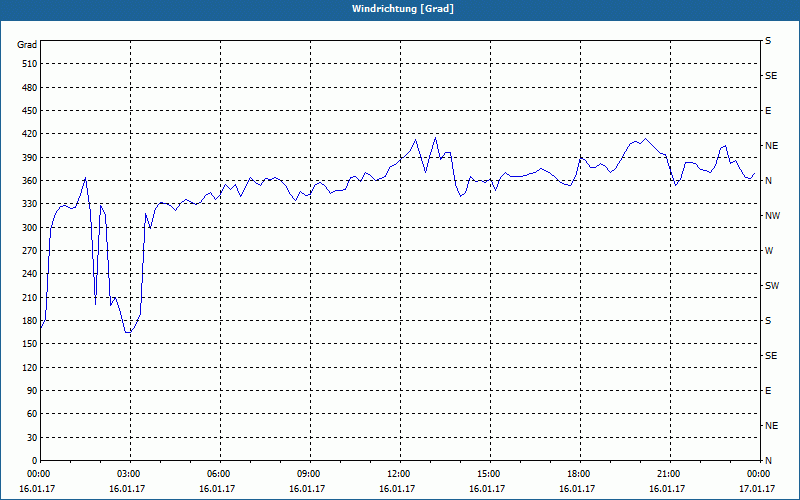Screen dimensions: 800x500
Task: Select the 330 y-axis value
Action: [30, 204]
